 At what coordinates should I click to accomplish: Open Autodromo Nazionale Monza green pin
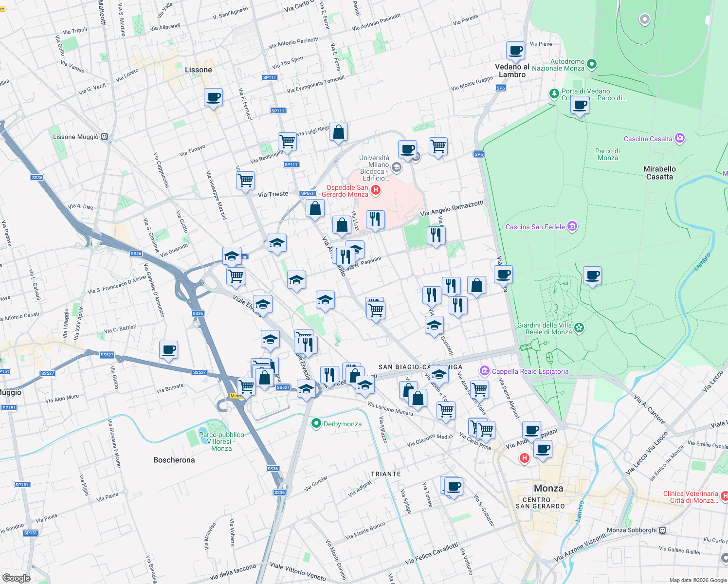[x=592, y=64]
